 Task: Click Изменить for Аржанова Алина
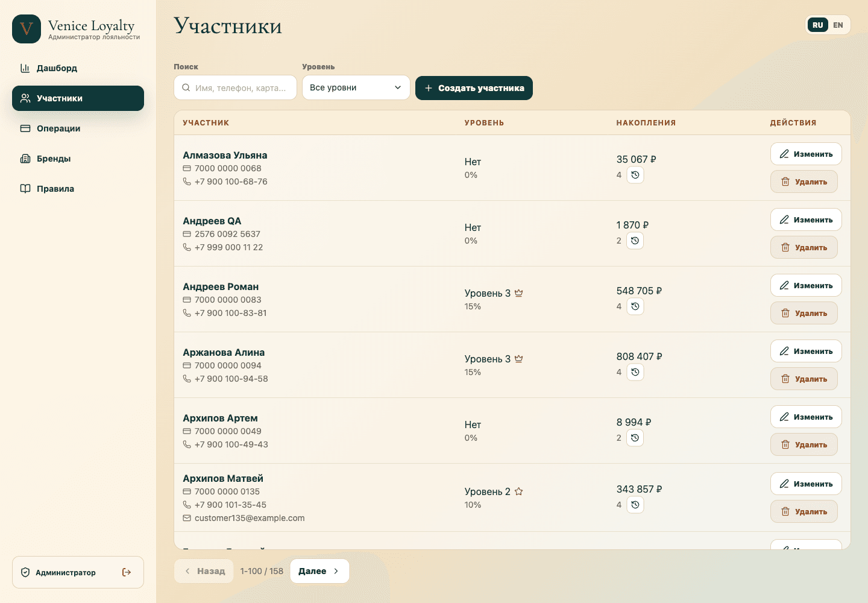click(806, 351)
